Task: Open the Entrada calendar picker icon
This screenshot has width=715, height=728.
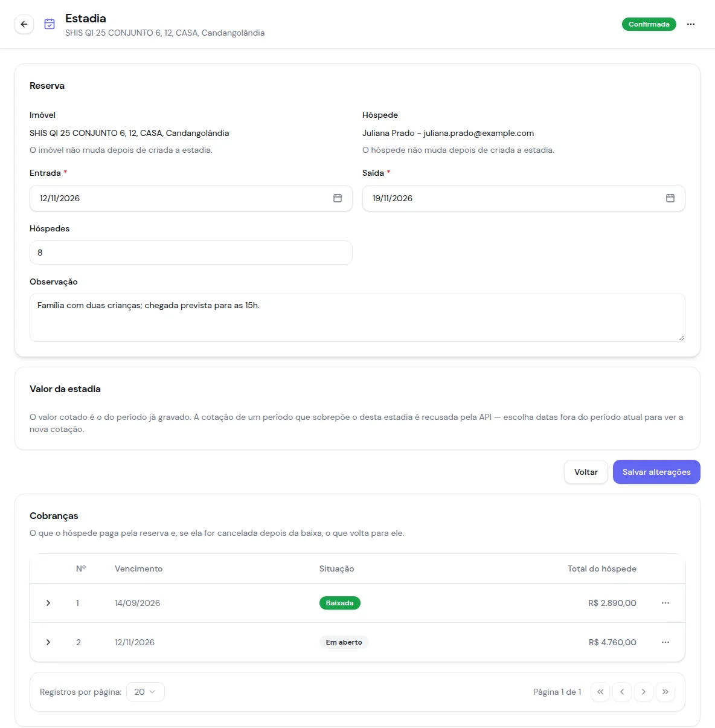Action: point(338,198)
